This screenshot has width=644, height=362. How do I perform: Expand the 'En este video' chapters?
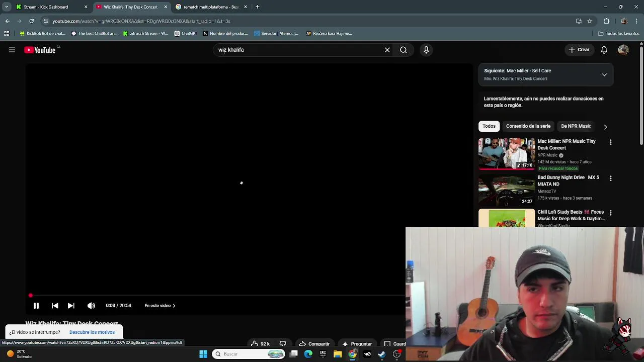(x=160, y=306)
